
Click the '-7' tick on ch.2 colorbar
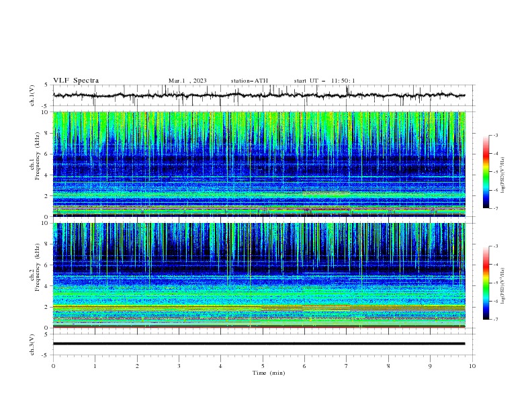(495, 320)
